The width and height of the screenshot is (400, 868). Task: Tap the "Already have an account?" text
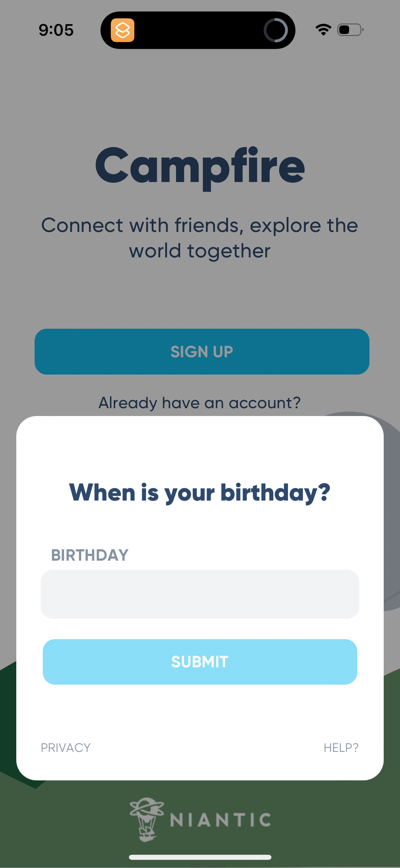(199, 403)
